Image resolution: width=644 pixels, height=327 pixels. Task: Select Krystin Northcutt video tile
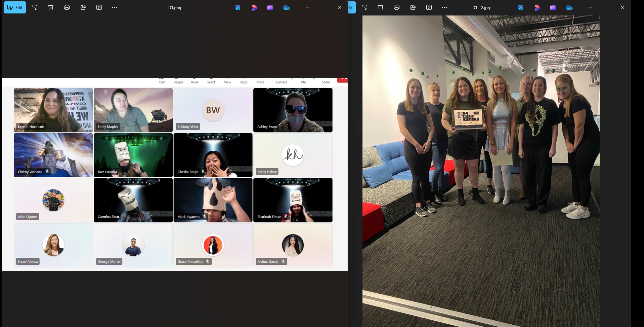53,110
